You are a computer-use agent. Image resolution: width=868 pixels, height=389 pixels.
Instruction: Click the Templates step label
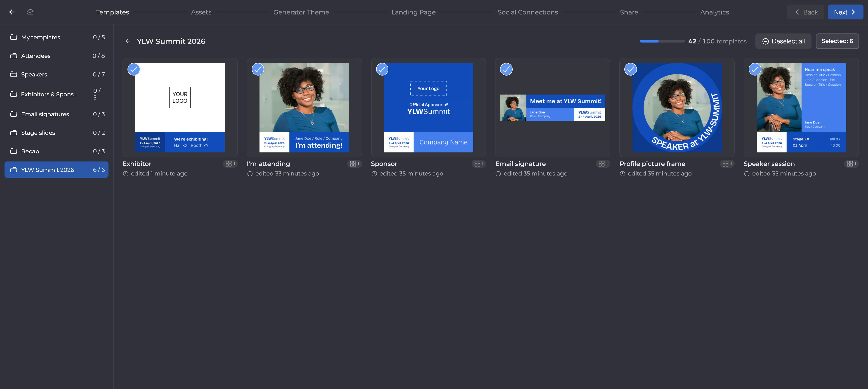(x=113, y=12)
